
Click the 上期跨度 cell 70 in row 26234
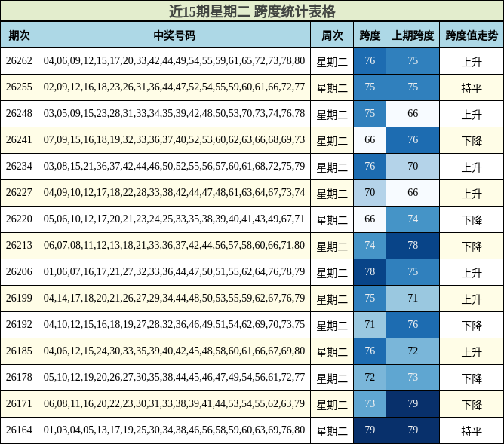pyautogui.click(x=413, y=167)
